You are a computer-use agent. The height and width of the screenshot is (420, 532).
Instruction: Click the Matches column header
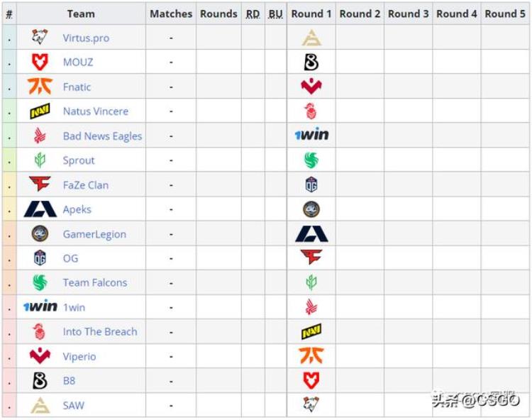[x=171, y=14]
